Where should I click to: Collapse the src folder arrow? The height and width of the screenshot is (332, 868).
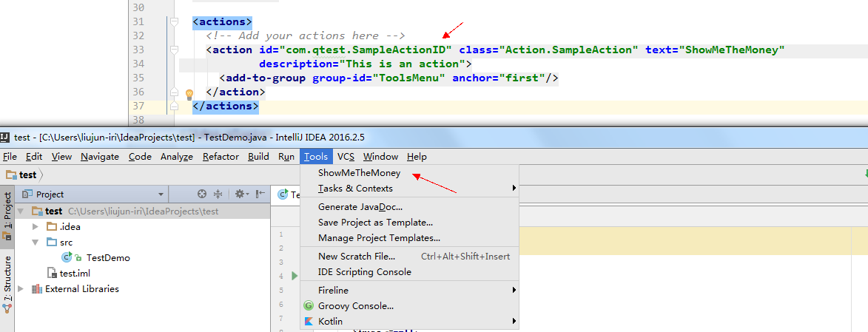click(36, 243)
